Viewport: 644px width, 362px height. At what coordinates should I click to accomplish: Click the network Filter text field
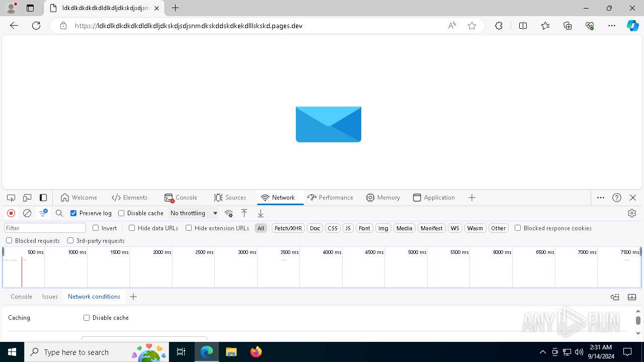click(x=45, y=228)
